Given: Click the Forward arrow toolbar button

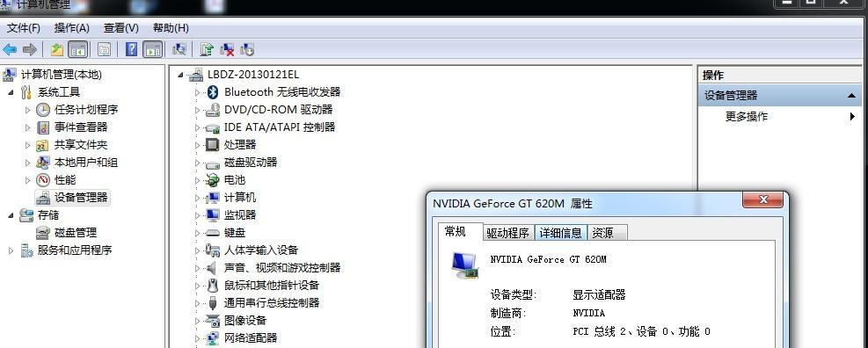Looking at the screenshot, I should [x=29, y=50].
